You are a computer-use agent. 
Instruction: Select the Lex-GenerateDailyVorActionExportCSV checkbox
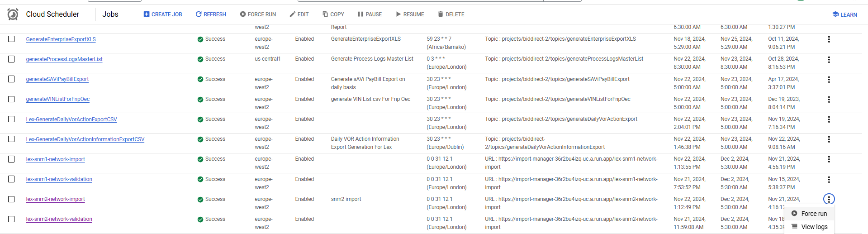coord(11,119)
